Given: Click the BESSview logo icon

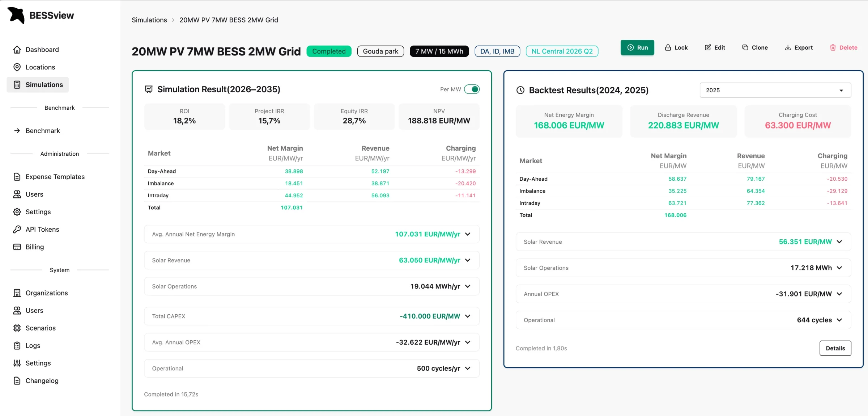Looking at the screenshot, I should (x=16, y=15).
